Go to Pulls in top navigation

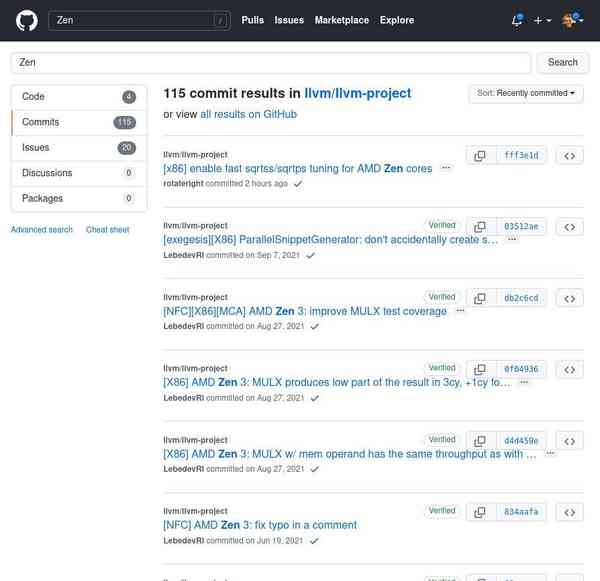coord(253,20)
